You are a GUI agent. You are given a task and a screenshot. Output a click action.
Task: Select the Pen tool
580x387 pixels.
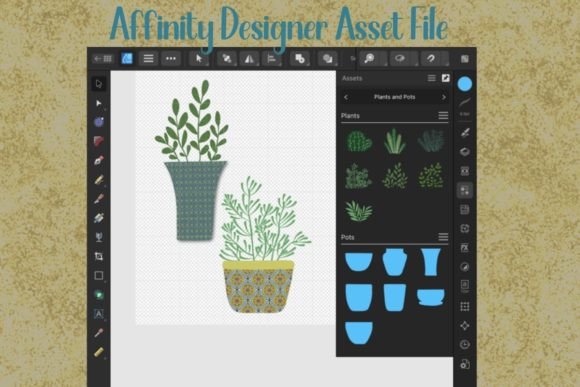pos(99,161)
